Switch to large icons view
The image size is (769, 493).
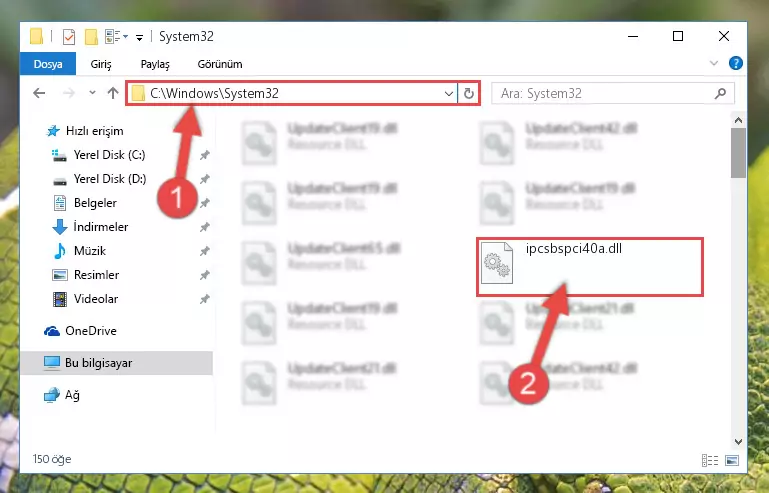click(x=732, y=460)
